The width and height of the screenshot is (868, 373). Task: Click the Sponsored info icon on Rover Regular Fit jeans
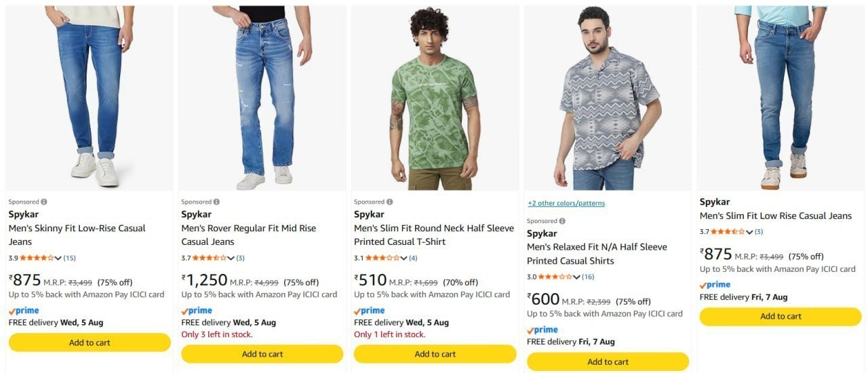(217, 201)
